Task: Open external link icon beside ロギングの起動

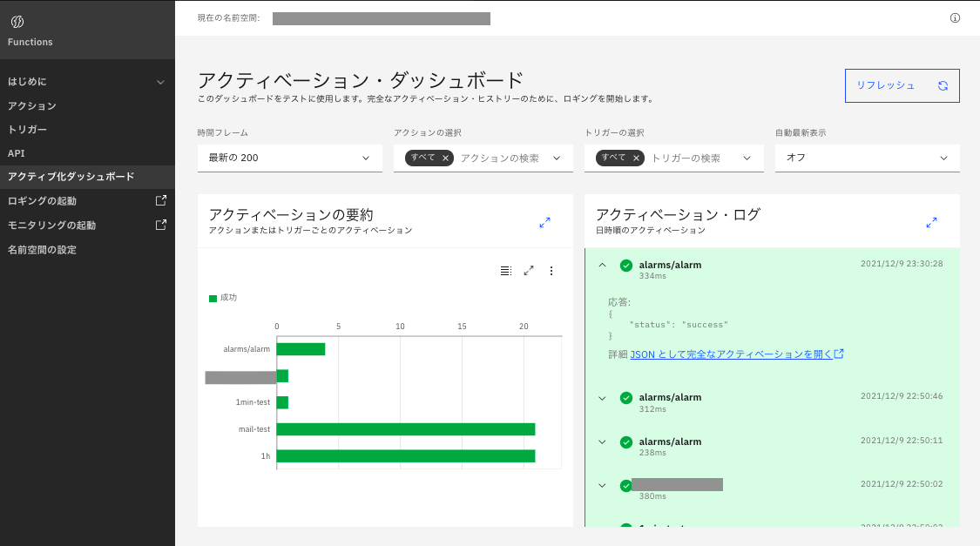Action: [160, 200]
